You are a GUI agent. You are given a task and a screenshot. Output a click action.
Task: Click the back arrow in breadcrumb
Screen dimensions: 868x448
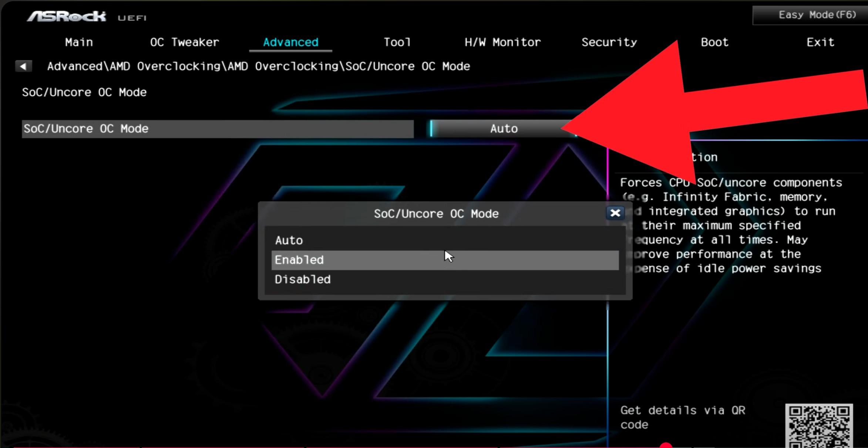[x=23, y=67]
